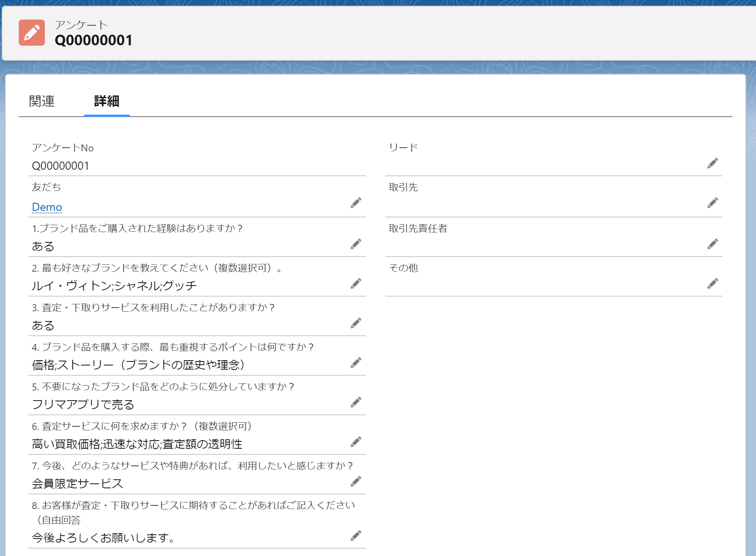This screenshot has height=556, width=756.
Task: Click the edit pencil for question 1 answer
Action: coord(356,244)
